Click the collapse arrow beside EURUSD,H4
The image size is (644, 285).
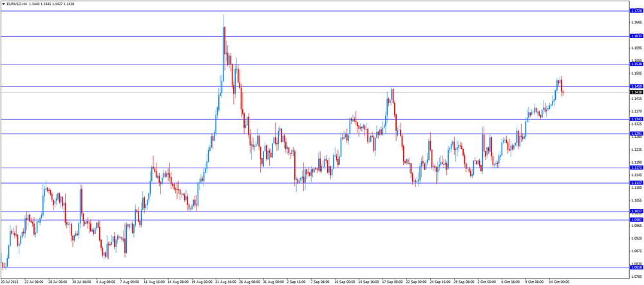tap(3, 4)
